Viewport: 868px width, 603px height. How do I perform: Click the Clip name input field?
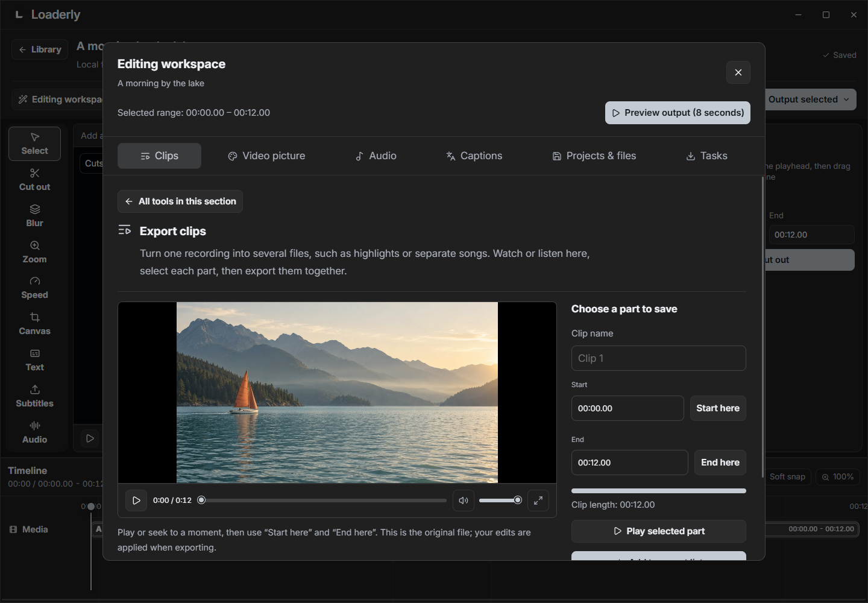[x=659, y=358]
